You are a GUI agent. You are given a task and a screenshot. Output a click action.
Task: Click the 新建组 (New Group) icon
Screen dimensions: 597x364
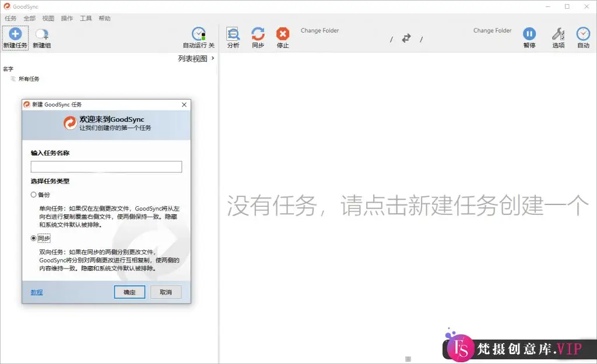tap(41, 34)
